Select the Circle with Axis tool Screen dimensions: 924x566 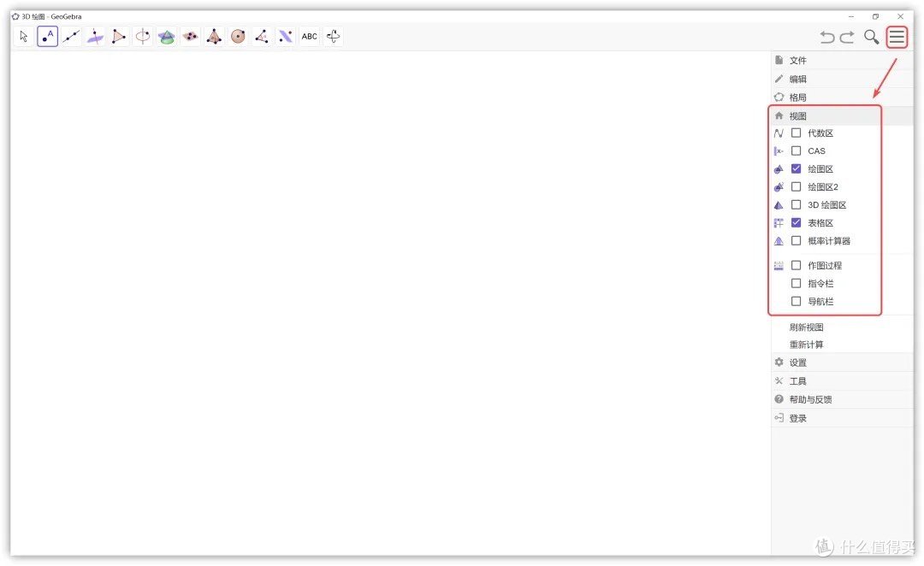point(143,37)
